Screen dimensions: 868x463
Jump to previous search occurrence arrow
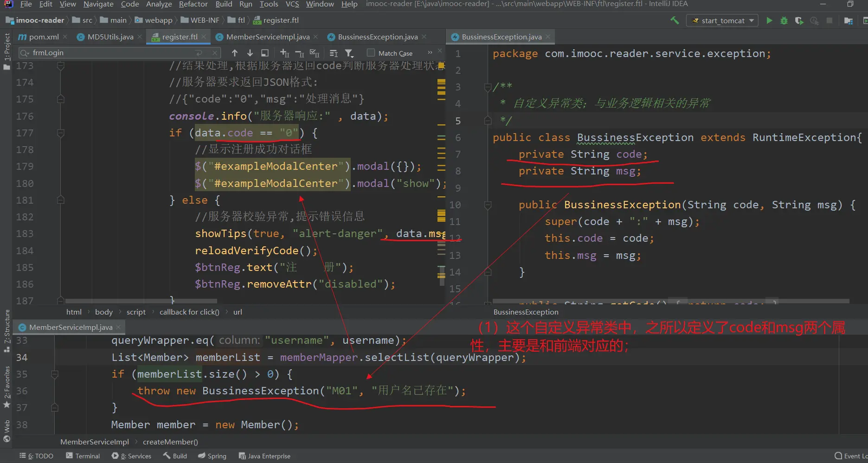235,53
